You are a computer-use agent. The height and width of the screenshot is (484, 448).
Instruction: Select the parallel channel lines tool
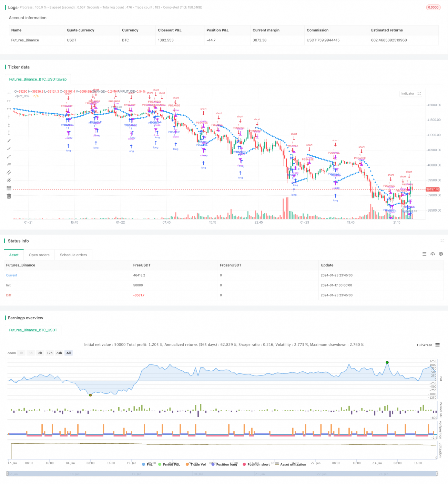(x=9, y=172)
